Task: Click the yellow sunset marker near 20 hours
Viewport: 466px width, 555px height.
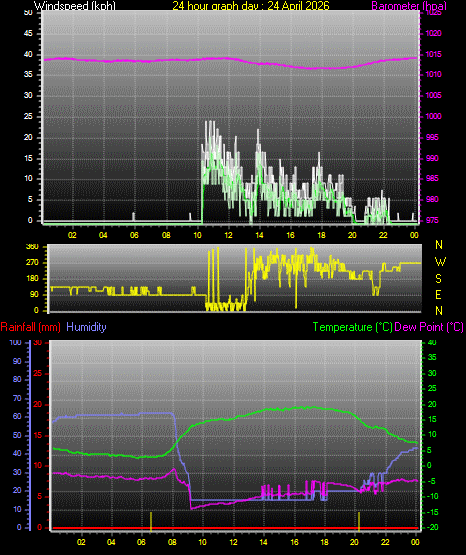Action: [x=359, y=521]
